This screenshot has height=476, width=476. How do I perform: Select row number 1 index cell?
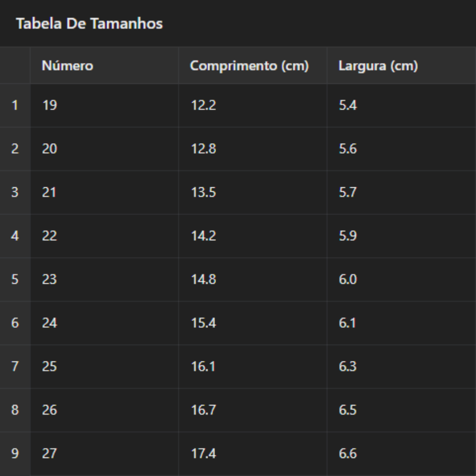pos(15,105)
